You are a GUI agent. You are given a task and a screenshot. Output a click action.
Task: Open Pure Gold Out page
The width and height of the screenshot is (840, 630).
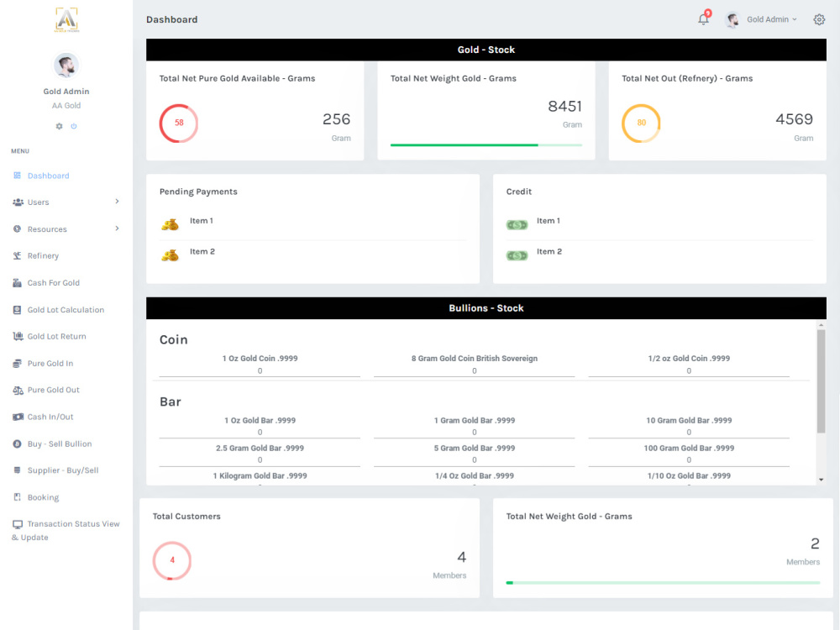(x=54, y=390)
